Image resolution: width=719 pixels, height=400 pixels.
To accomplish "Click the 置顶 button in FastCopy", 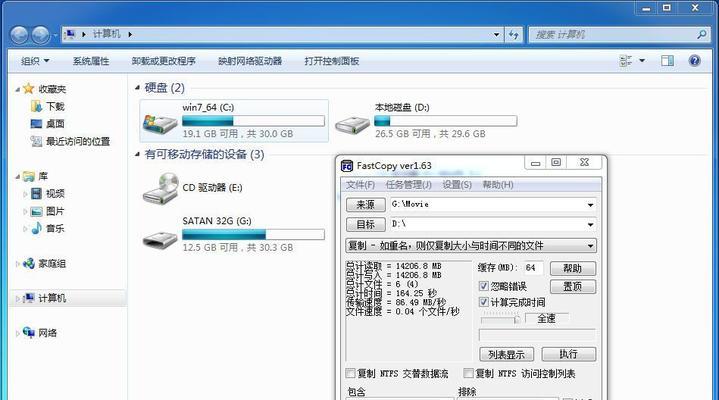I will click(573, 287).
